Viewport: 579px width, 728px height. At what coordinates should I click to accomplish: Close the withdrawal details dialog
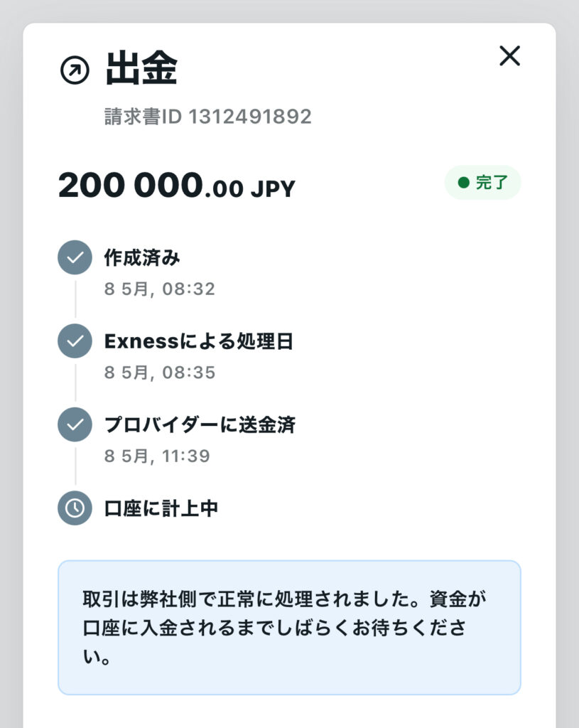point(509,56)
